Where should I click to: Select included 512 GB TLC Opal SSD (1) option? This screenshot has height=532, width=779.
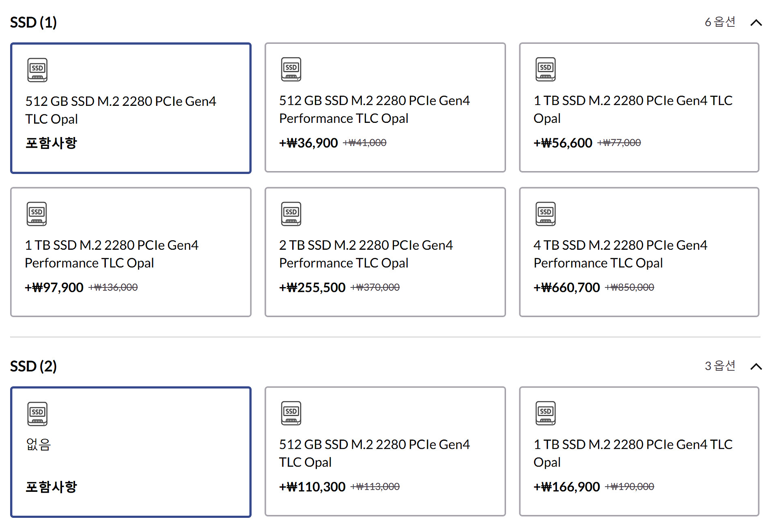[131, 108]
